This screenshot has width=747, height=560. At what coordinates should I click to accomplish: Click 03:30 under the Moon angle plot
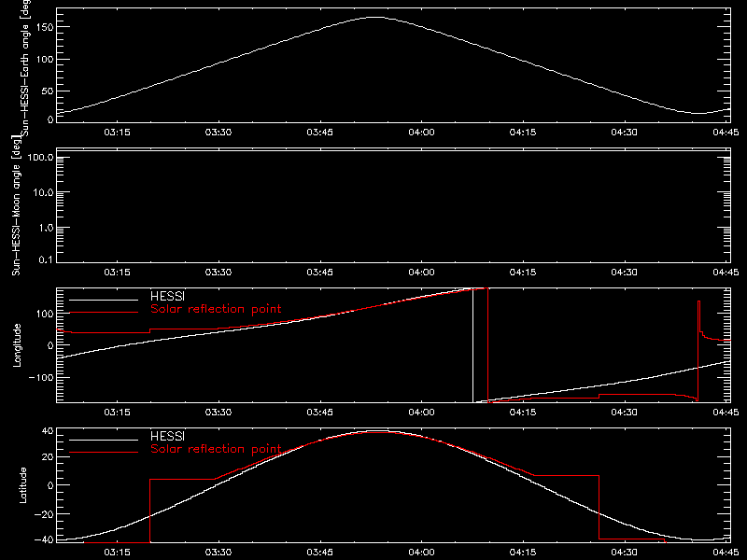click(218, 273)
